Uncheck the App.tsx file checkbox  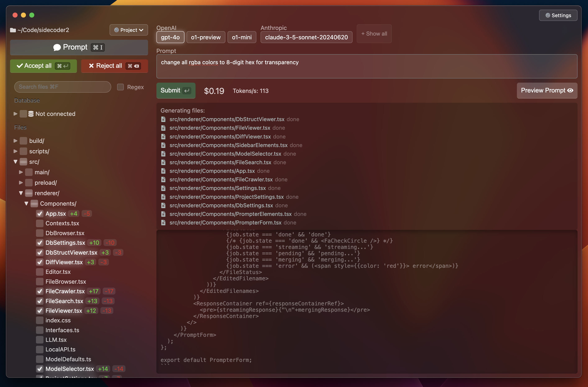coord(40,214)
